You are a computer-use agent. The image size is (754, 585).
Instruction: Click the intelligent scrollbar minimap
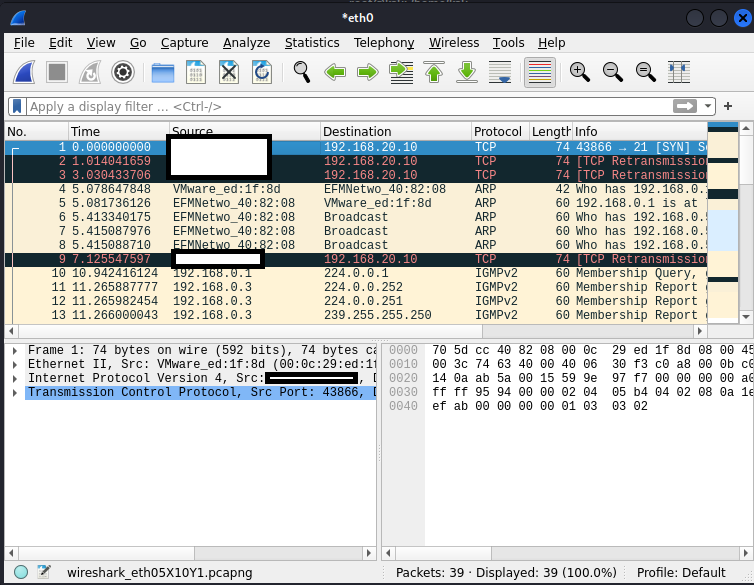coord(723,222)
